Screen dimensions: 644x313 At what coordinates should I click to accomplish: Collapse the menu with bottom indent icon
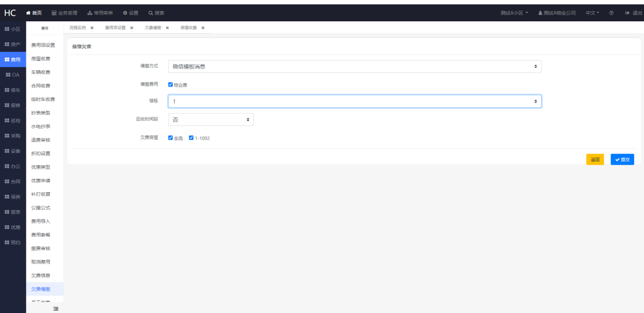click(x=55, y=308)
